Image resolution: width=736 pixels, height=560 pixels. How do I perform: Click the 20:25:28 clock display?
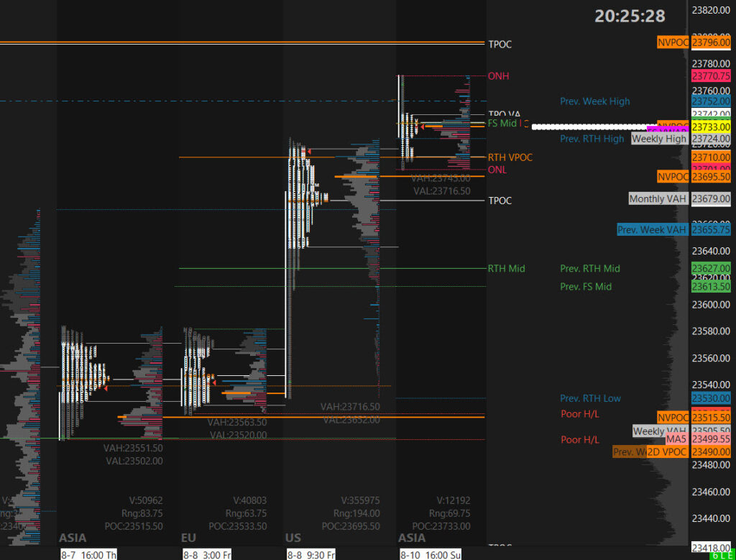click(x=630, y=16)
